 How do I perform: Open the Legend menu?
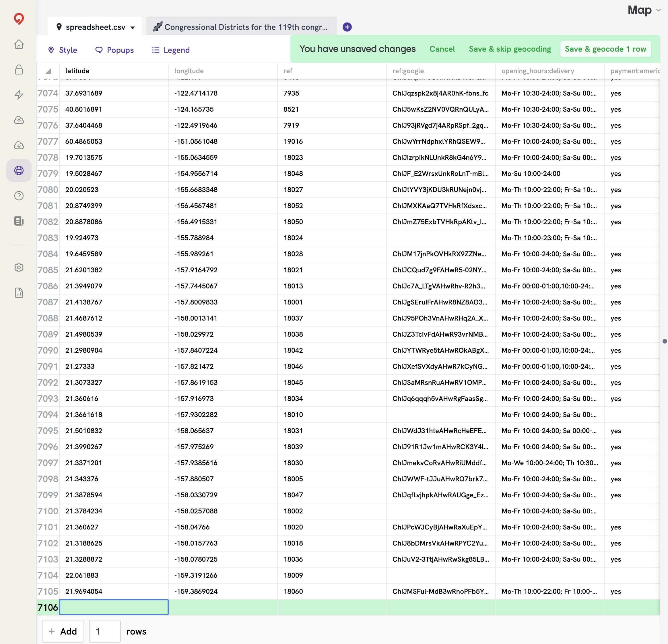point(171,50)
